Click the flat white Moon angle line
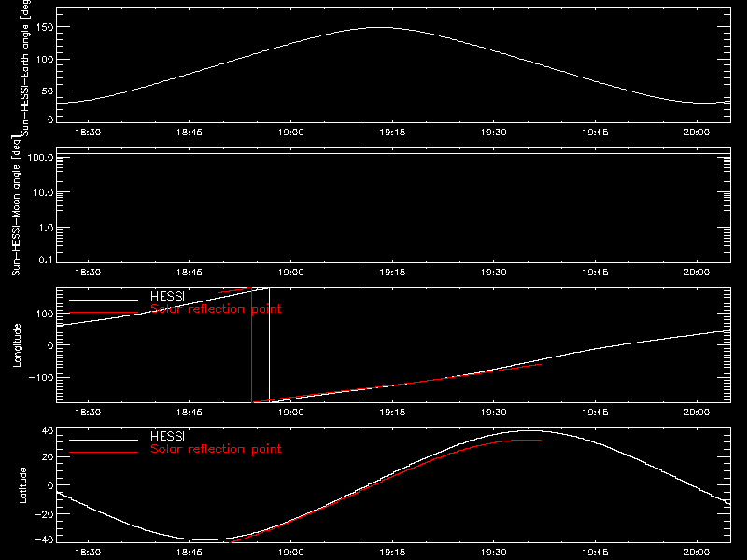 393,154
